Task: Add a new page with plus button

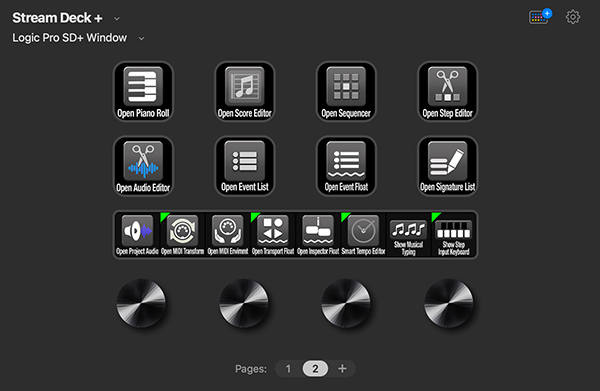Action: point(342,369)
